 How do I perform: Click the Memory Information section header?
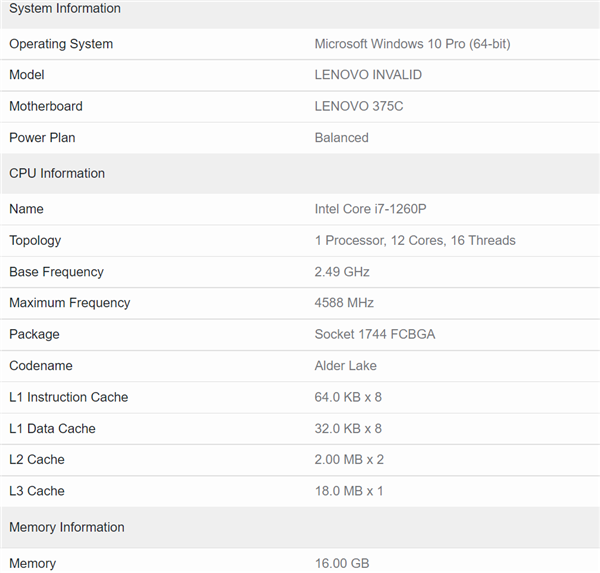67,527
